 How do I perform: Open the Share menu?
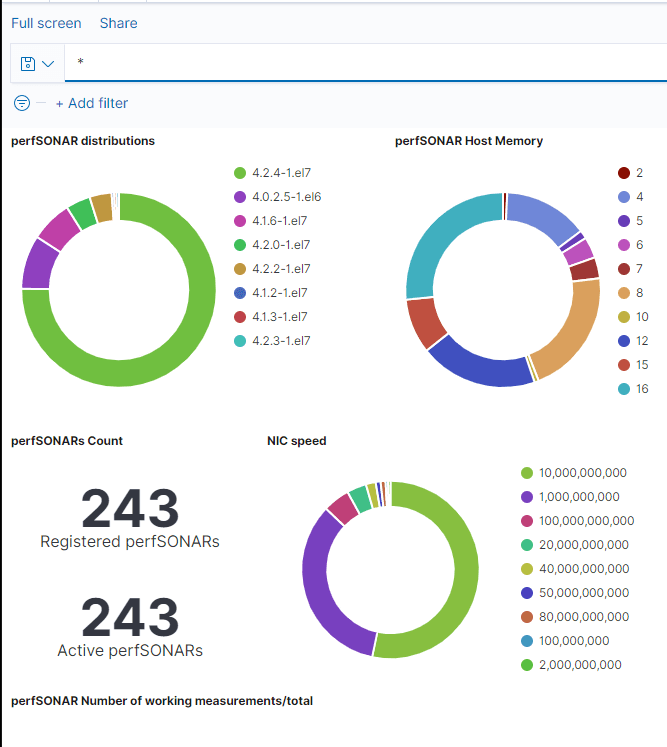pyautogui.click(x=119, y=23)
